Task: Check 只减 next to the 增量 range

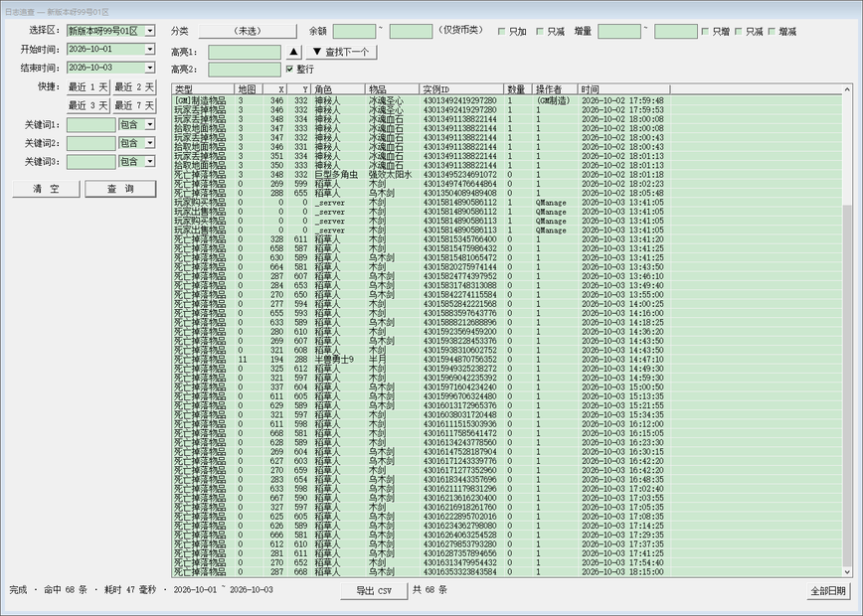Action: (x=738, y=32)
